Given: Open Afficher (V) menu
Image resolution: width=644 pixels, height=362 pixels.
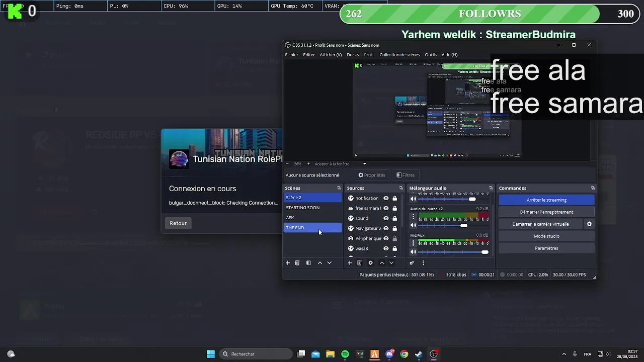Looking at the screenshot, I should pyautogui.click(x=331, y=55).
